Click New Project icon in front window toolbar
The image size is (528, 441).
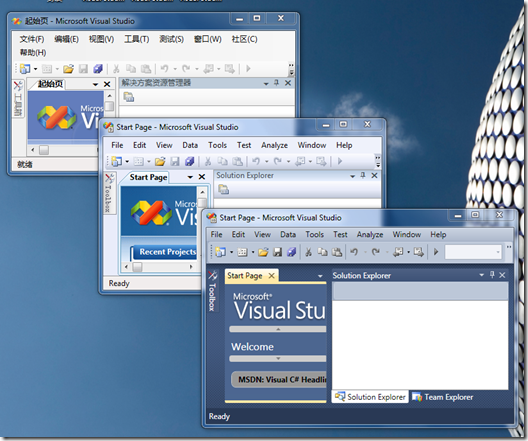[221, 252]
